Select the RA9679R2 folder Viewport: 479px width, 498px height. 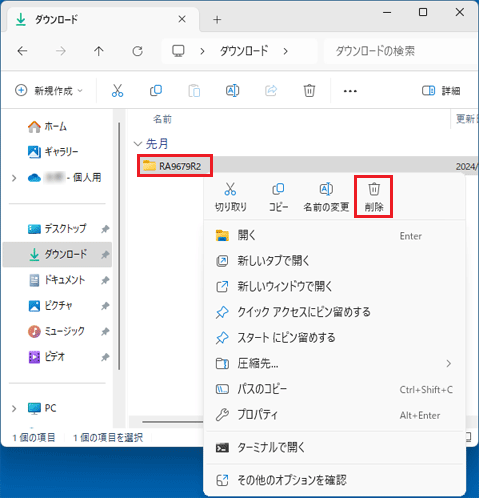[175, 166]
